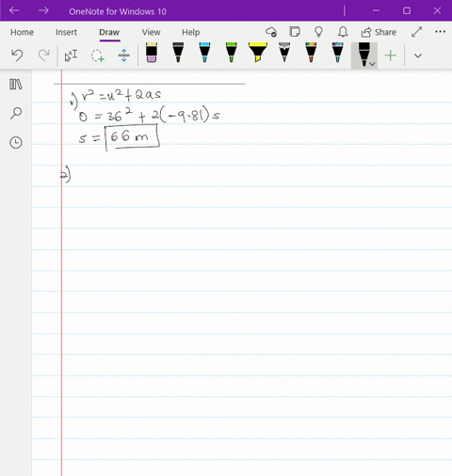Add a new pen with plus icon
The image size is (452, 476).
point(391,56)
